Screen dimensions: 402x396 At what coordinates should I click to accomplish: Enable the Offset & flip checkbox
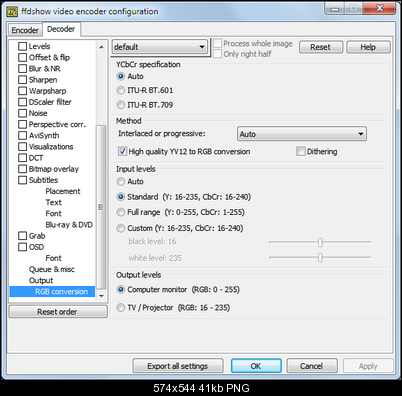click(22, 57)
